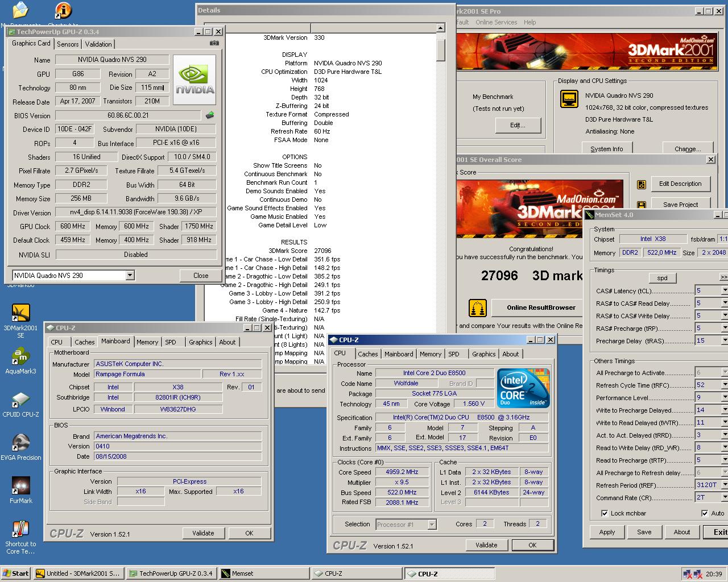This screenshot has height=582, width=728.
Task: Click the Mainboard CPU-Z window title bar icon
Action: (50, 328)
